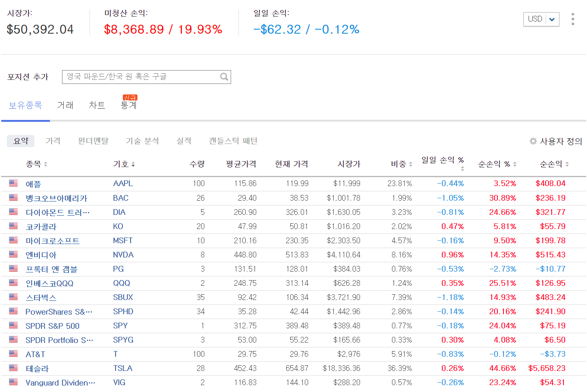The height and width of the screenshot is (392, 587).
Task: Click the NVDA ticker symbol
Action: pos(123,255)
